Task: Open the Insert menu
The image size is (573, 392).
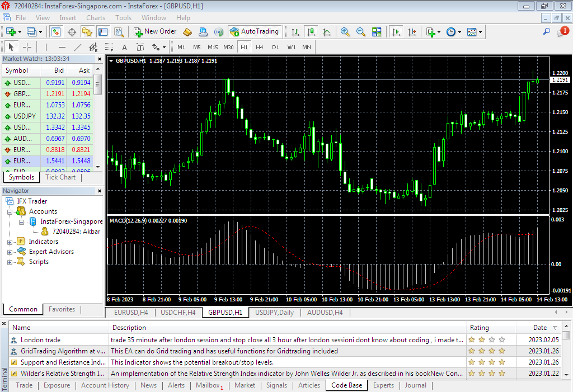Action: pos(68,18)
